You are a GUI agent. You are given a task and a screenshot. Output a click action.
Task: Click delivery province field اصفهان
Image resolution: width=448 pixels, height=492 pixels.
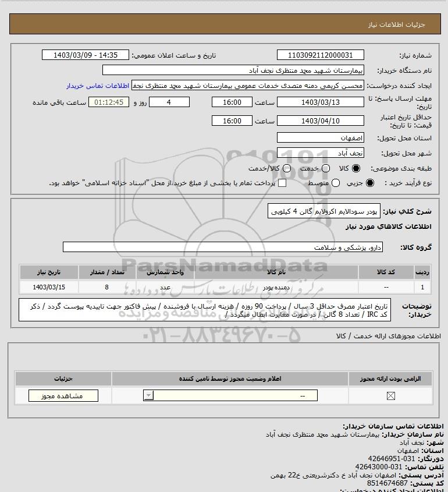point(321,138)
